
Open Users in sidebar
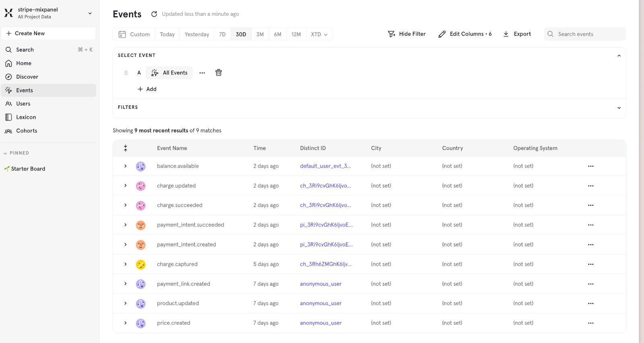(x=48, y=104)
